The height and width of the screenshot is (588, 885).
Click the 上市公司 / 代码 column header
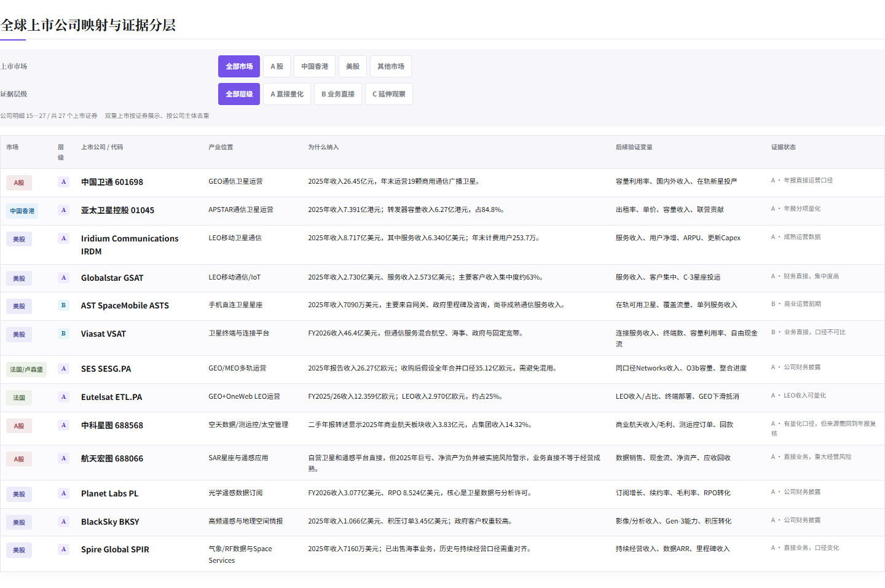tap(102, 147)
